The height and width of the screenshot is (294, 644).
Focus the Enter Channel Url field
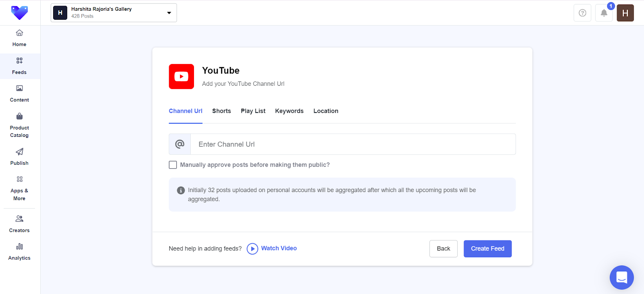353,144
